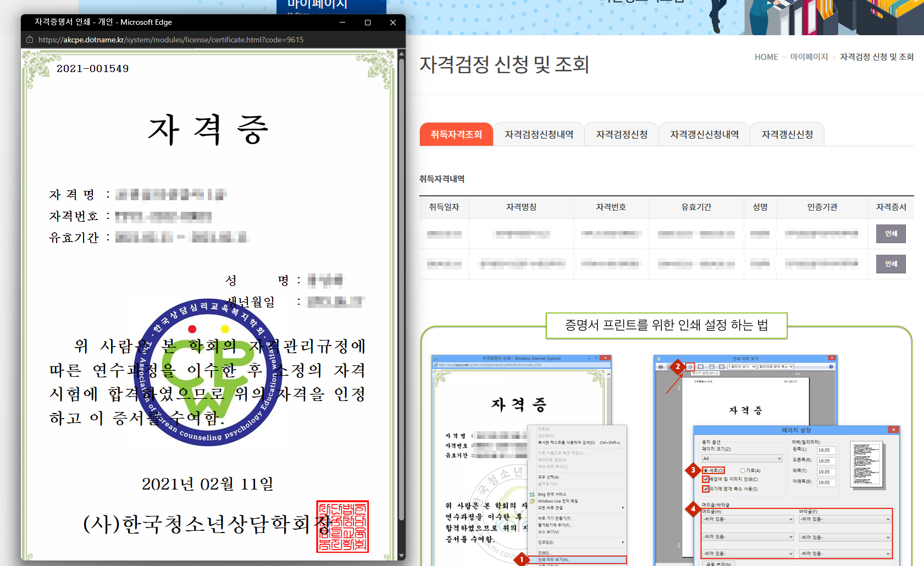Maximize the certificate print popup window
The width and height of the screenshot is (924, 566).
(x=367, y=23)
